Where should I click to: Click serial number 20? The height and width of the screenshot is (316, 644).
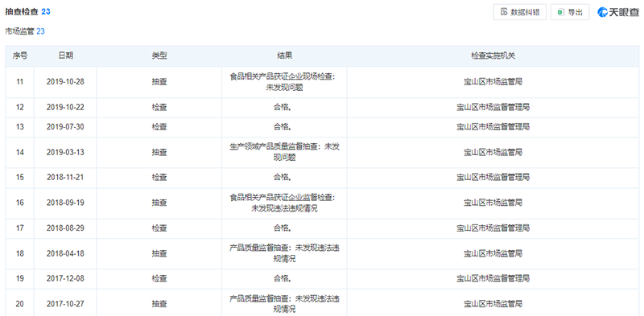coord(19,304)
